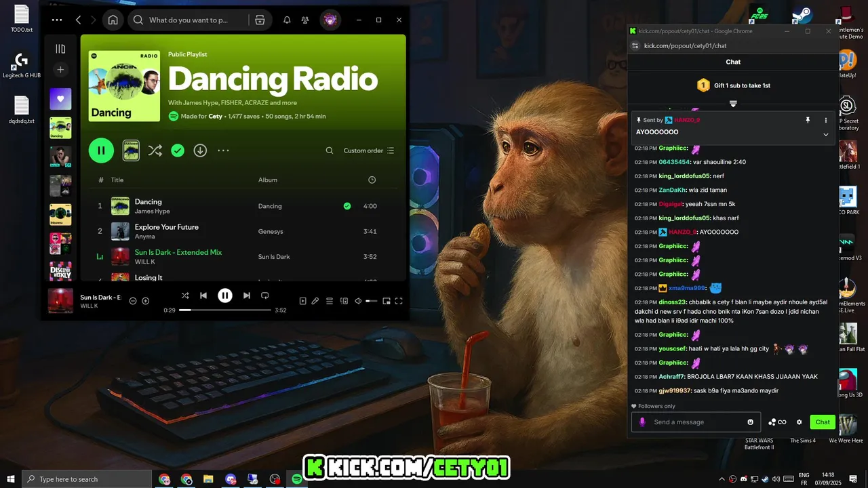868x488 pixels.
Task: Collapse the pinned message chevron
Action: (x=825, y=134)
